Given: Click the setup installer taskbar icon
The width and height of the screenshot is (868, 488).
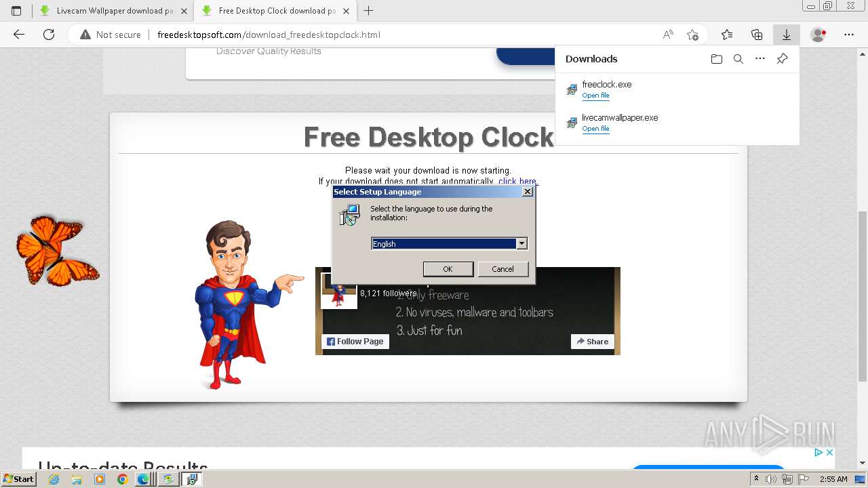Looking at the screenshot, I should tap(192, 479).
